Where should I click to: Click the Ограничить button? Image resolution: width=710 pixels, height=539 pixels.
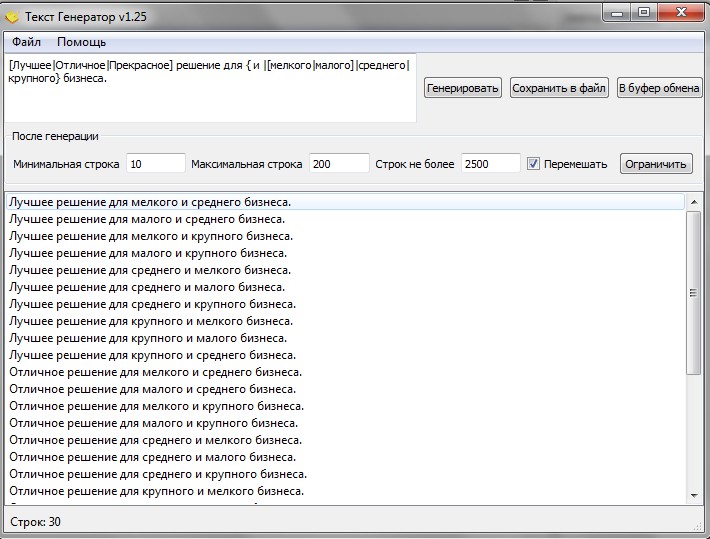[x=656, y=164]
